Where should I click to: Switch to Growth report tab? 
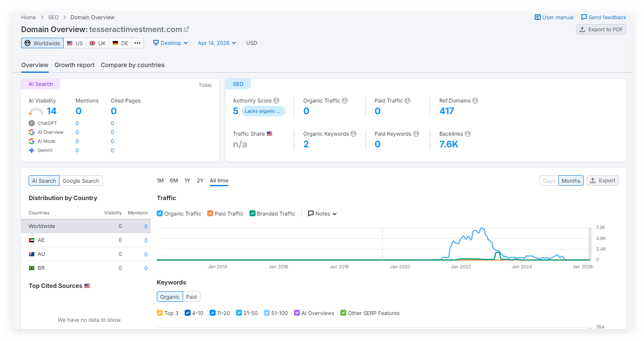pyautogui.click(x=75, y=65)
